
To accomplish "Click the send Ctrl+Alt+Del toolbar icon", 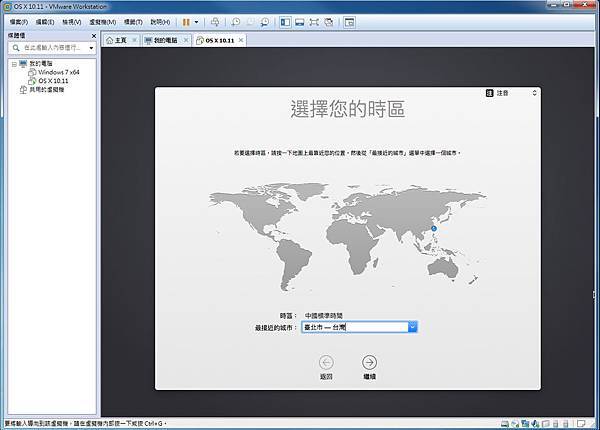I will click(x=214, y=21).
